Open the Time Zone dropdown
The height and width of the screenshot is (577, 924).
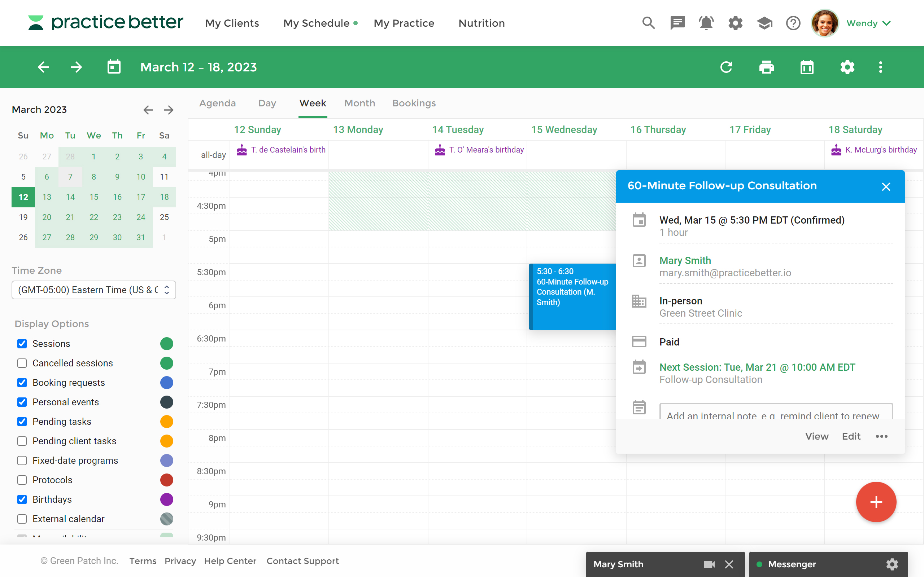click(x=93, y=290)
